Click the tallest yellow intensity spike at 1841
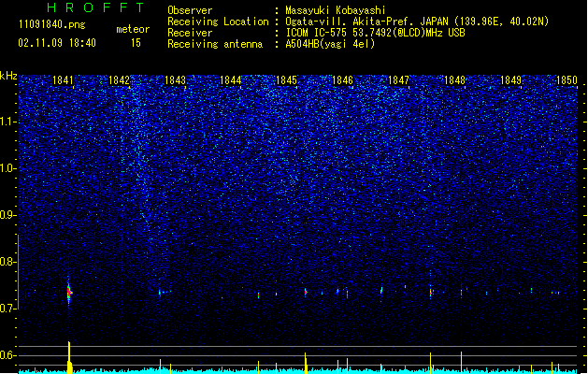Image resolution: width=588 pixels, height=374 pixels. point(69,357)
